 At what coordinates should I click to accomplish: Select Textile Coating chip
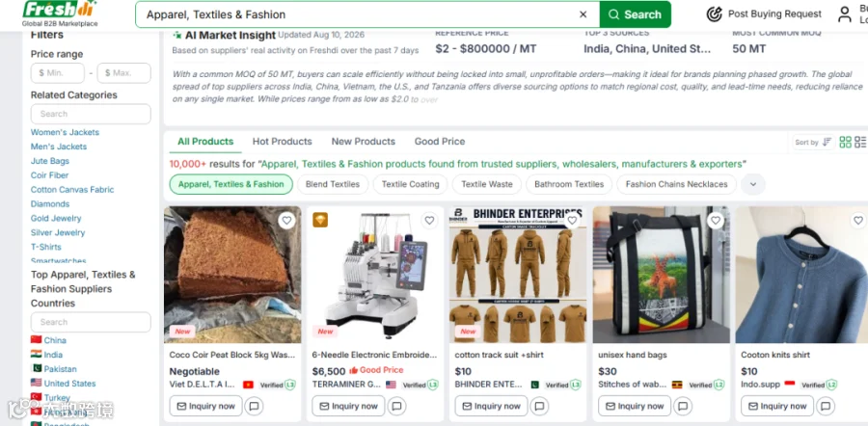pyautogui.click(x=410, y=184)
